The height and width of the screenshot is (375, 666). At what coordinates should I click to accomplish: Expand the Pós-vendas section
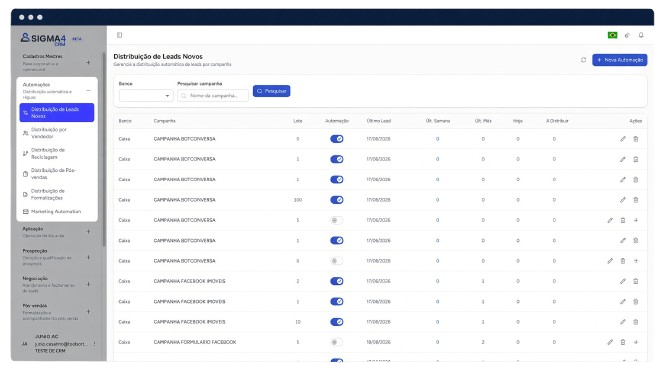tap(88, 311)
